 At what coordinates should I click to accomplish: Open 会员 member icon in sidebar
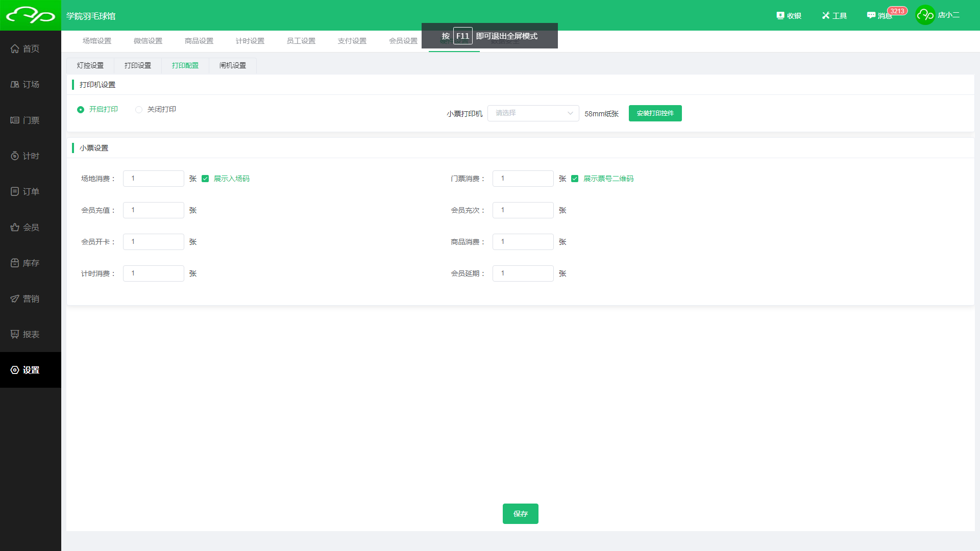click(x=15, y=228)
